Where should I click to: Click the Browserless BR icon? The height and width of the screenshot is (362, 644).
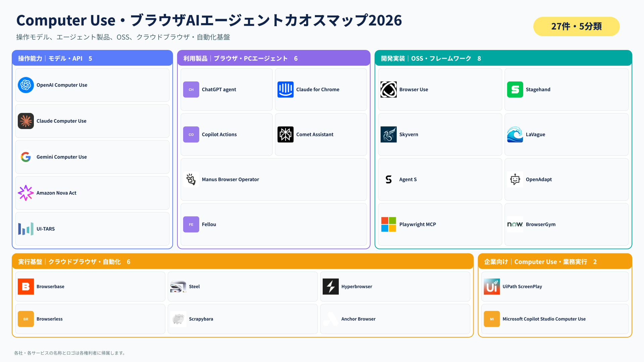pos(26,319)
